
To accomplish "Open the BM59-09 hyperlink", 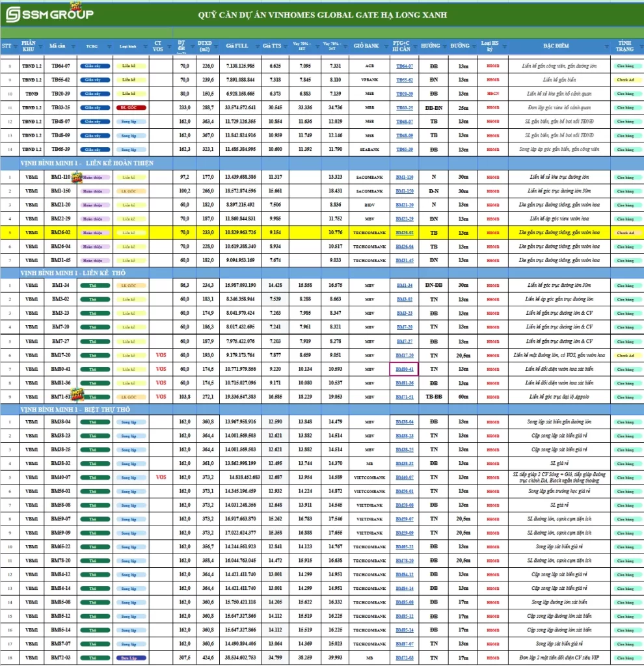I will coord(405,533).
